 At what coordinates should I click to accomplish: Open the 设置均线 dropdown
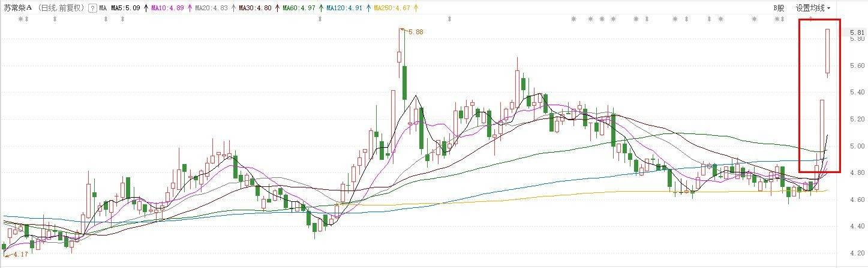point(813,8)
